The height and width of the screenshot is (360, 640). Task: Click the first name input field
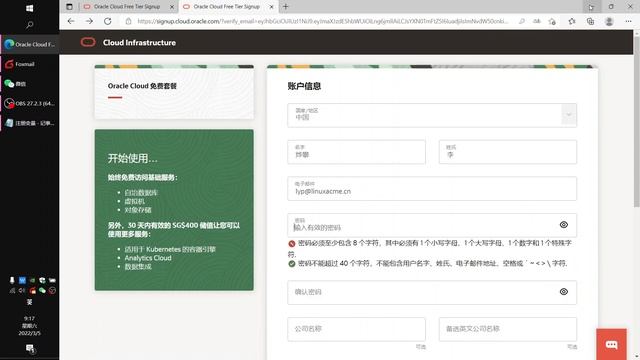tap(356, 152)
